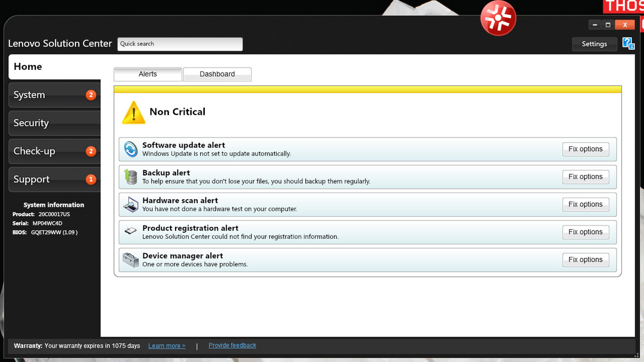
Task: Open the Check-up section
Action: [x=54, y=151]
